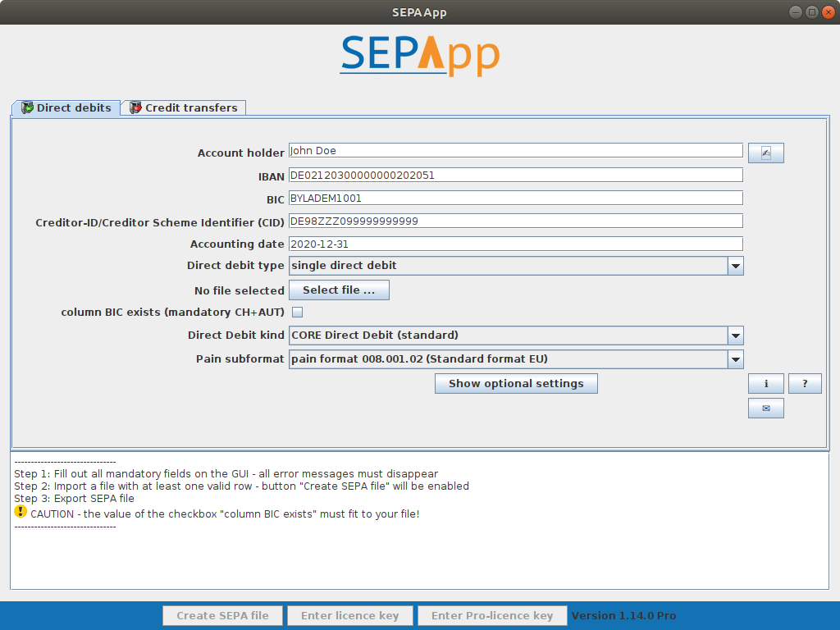840x630 pixels.
Task: Click the Creditor-ID (CID) text field
Action: [515, 221]
